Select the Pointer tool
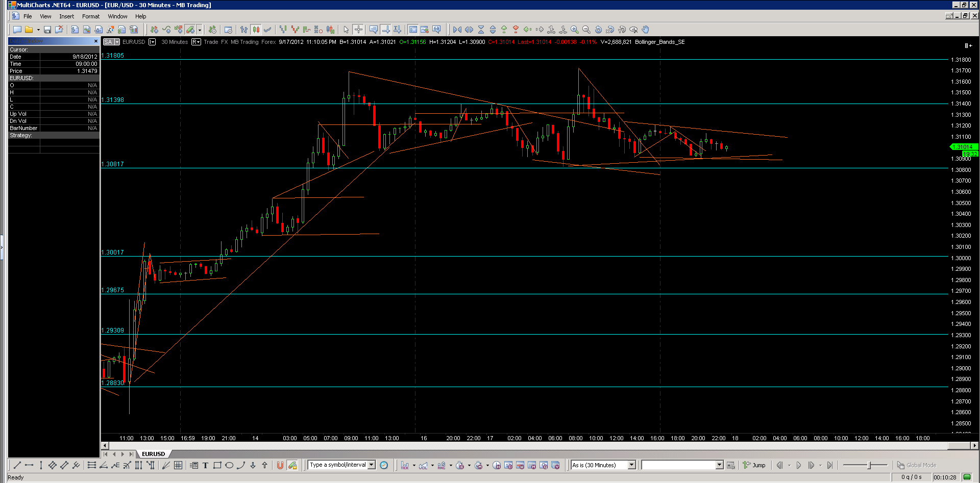Screen dimensions: 980x483 coord(346,30)
